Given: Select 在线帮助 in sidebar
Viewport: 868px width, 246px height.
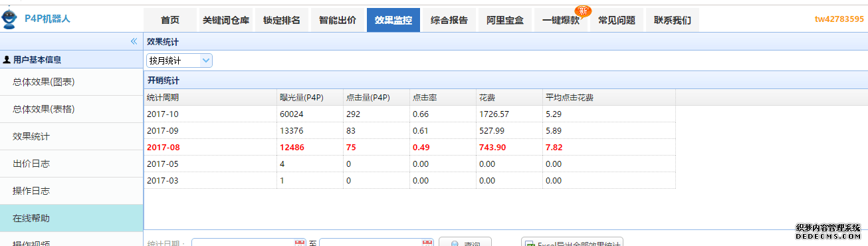Looking at the screenshot, I should click(x=72, y=218).
